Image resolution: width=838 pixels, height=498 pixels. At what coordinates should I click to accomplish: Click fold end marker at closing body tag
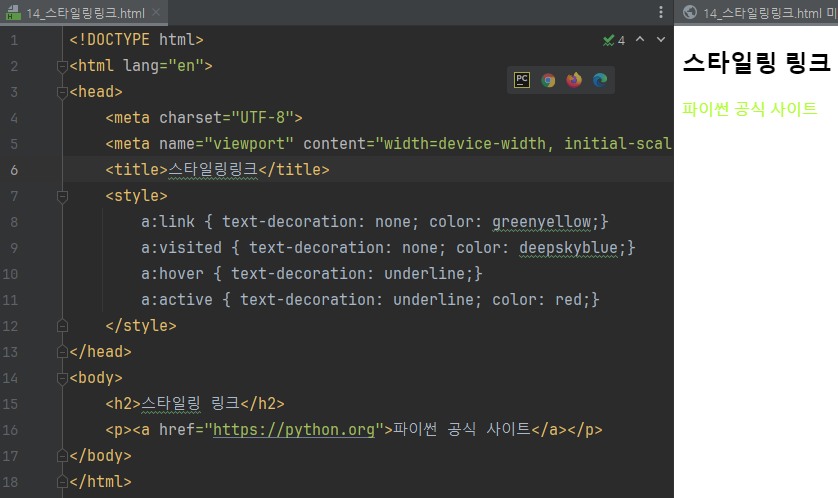62,456
